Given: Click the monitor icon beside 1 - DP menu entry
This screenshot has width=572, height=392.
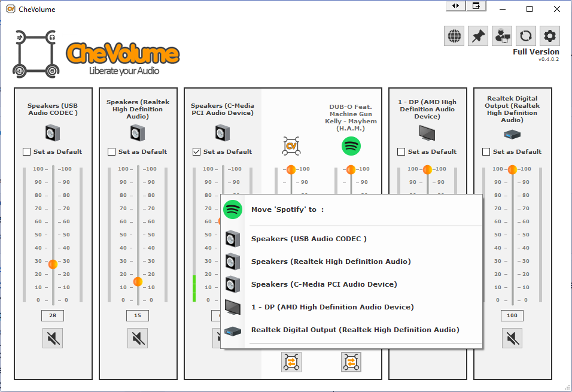Looking at the screenshot, I should coord(232,306).
